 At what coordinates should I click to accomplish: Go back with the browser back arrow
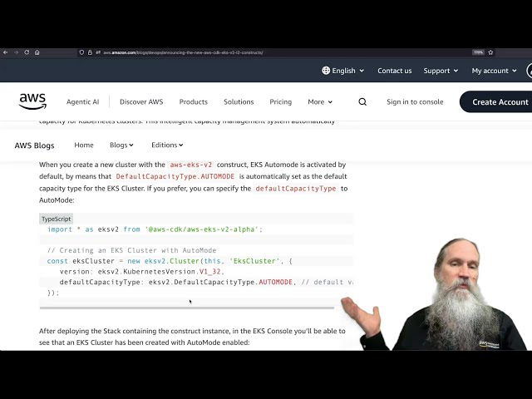[x=6, y=52]
